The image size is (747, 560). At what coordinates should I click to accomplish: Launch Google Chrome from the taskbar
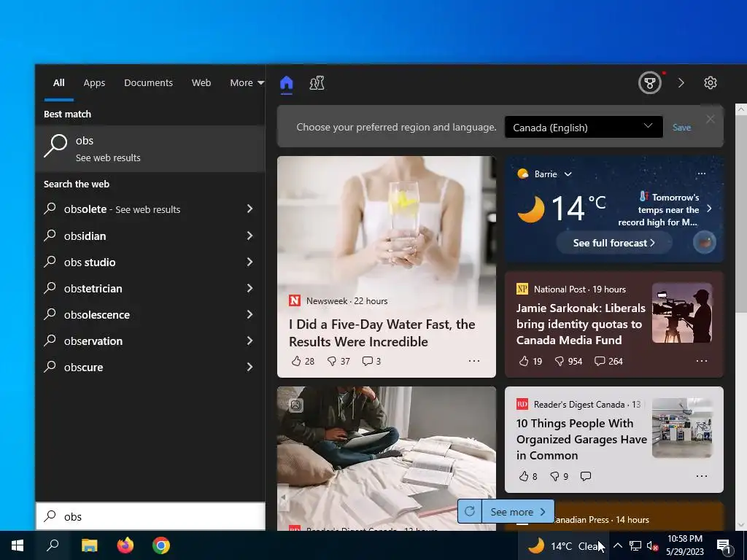[x=161, y=545]
